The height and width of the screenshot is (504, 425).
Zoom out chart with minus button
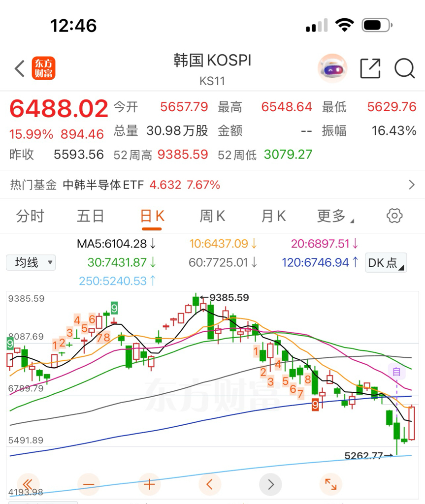(x=89, y=484)
